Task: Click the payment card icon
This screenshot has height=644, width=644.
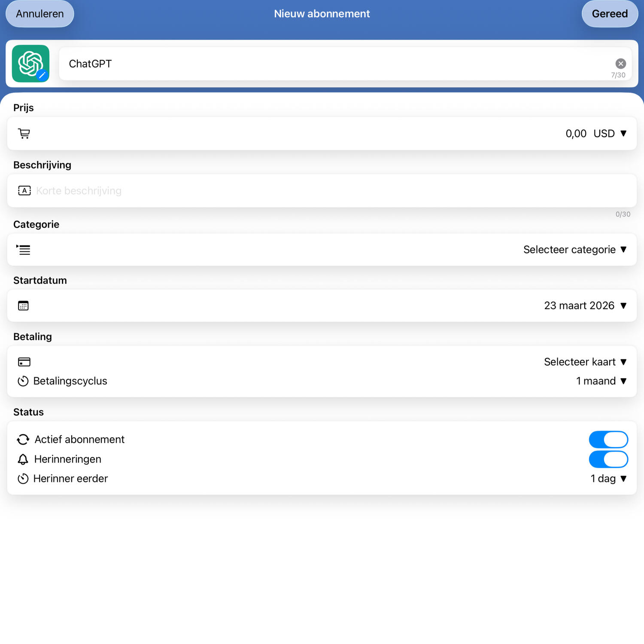Action: point(24,362)
